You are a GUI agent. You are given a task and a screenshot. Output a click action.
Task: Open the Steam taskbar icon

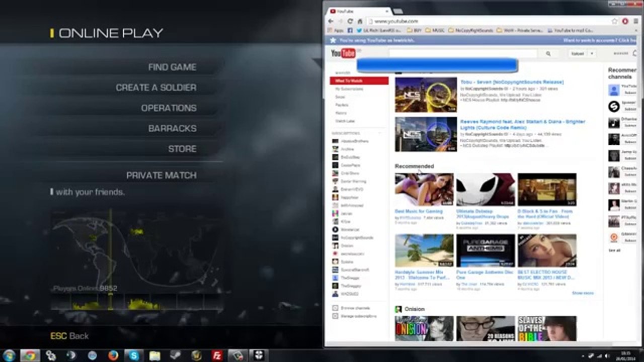coord(175,355)
